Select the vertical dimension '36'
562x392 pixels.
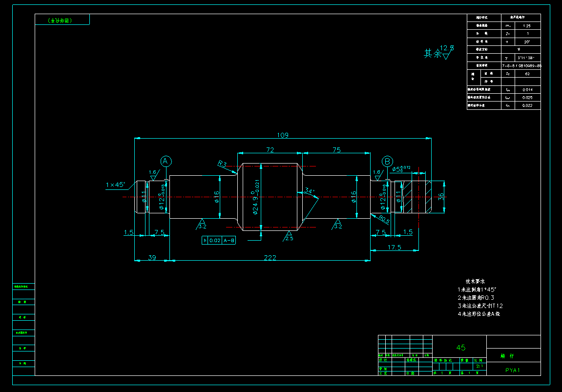point(441,196)
